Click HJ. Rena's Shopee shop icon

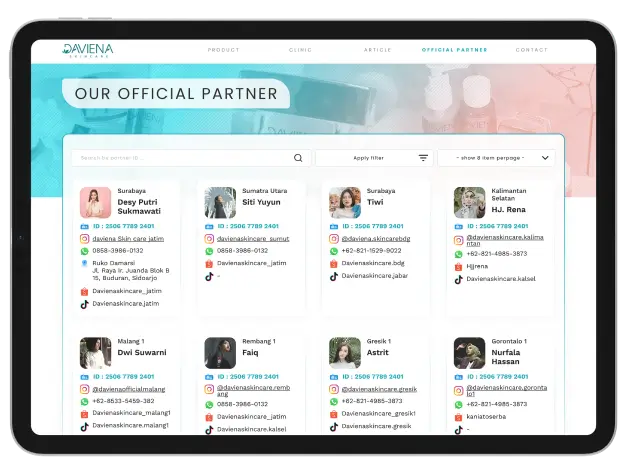pyautogui.click(x=459, y=267)
